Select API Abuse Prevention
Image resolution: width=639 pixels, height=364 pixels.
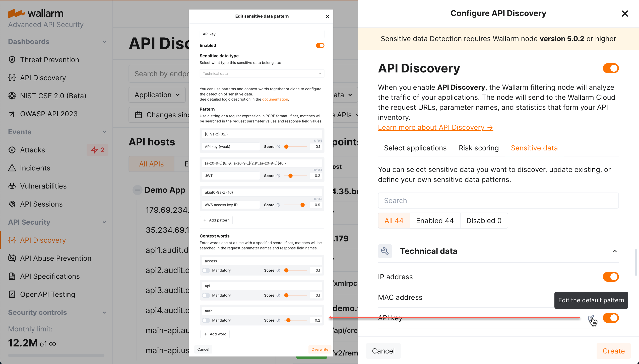(x=56, y=258)
